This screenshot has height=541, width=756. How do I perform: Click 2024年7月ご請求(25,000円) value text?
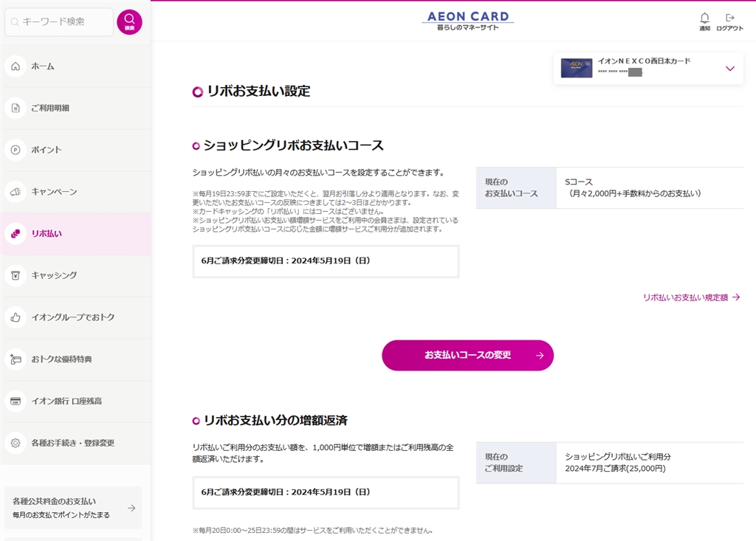pos(615,468)
